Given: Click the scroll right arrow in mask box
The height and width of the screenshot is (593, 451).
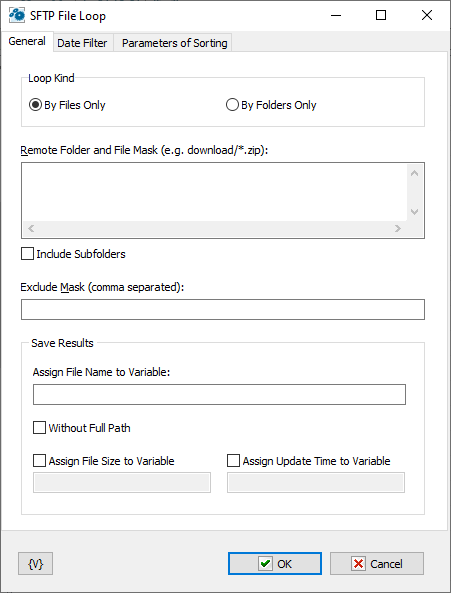Looking at the screenshot, I should coord(398,228).
